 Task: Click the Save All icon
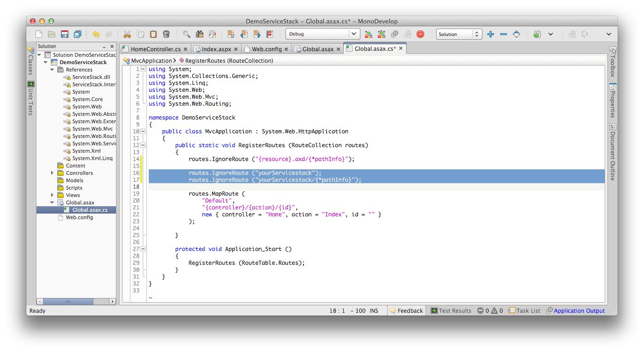(78, 34)
